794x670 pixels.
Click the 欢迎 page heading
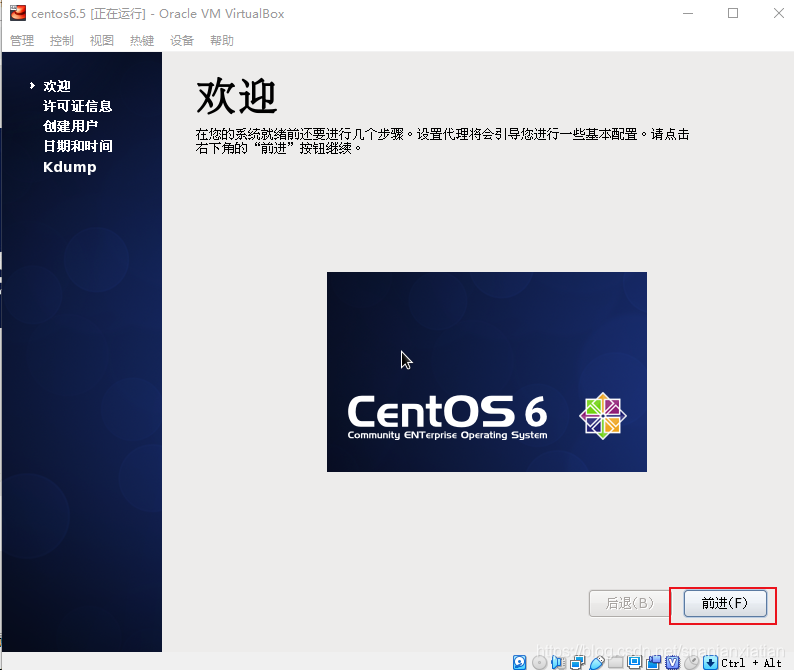point(236,96)
